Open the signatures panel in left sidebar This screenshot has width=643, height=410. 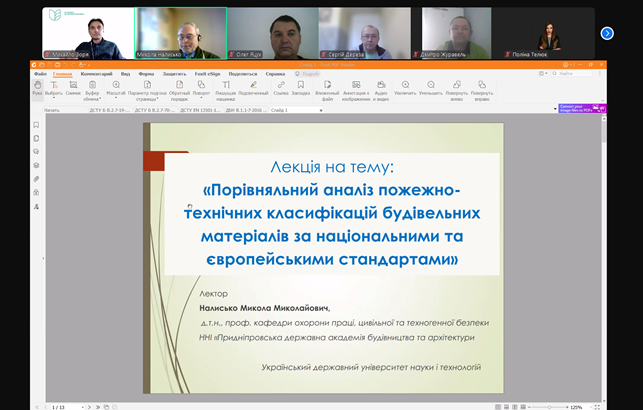(x=36, y=206)
